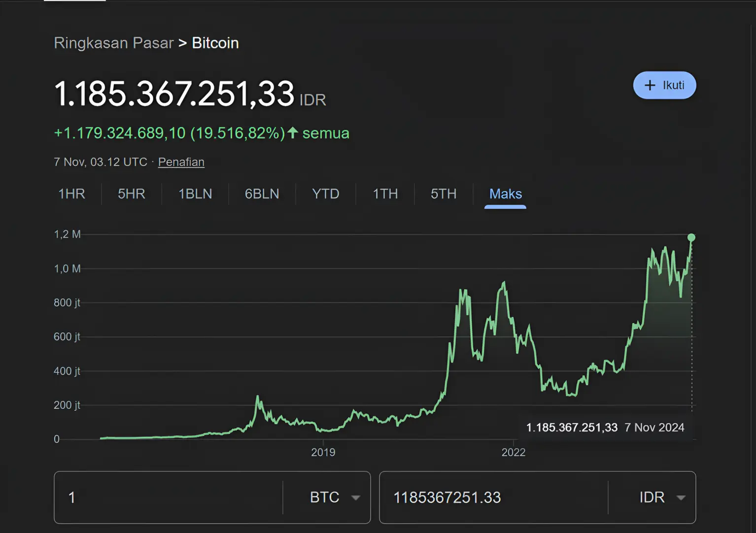Select the Maks range tab
Screen dimensions: 756x533
tap(505, 194)
